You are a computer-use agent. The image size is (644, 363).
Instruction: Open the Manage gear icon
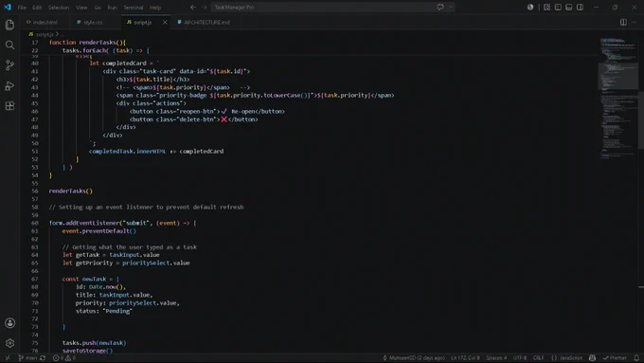(9, 343)
